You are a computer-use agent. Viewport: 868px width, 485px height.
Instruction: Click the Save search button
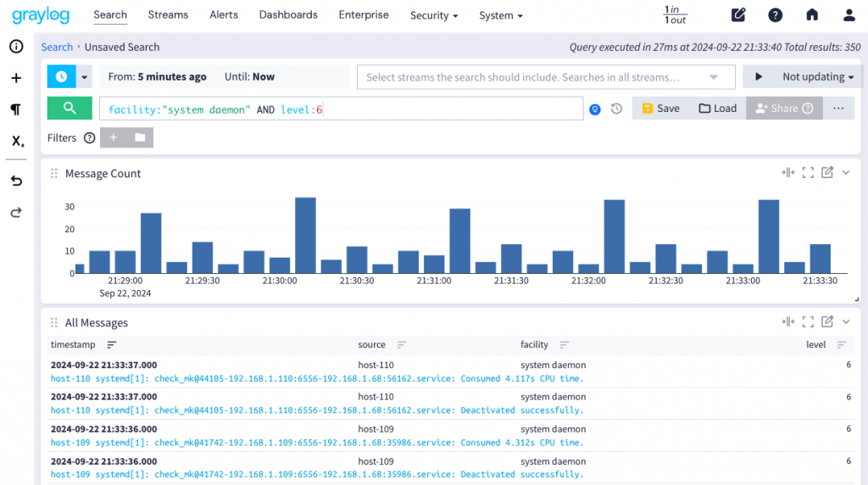tap(660, 109)
